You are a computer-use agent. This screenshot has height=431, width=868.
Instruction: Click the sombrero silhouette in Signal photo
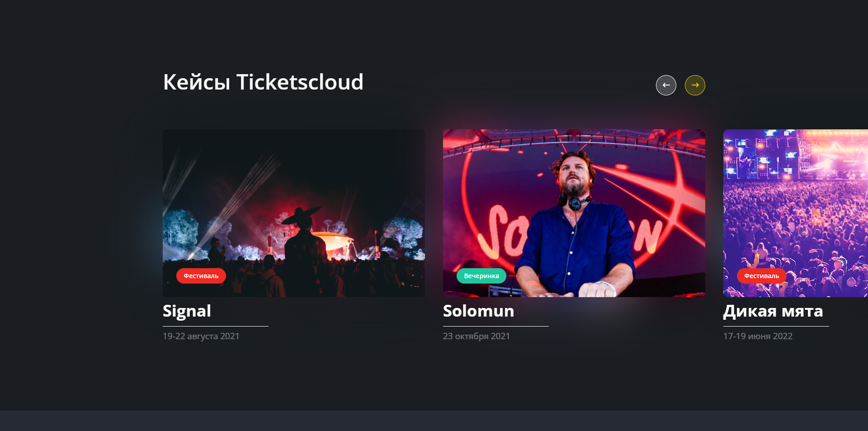tap(301, 215)
